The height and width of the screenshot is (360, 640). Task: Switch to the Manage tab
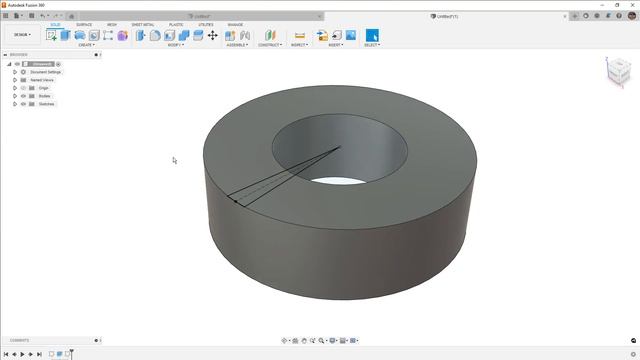tap(235, 25)
